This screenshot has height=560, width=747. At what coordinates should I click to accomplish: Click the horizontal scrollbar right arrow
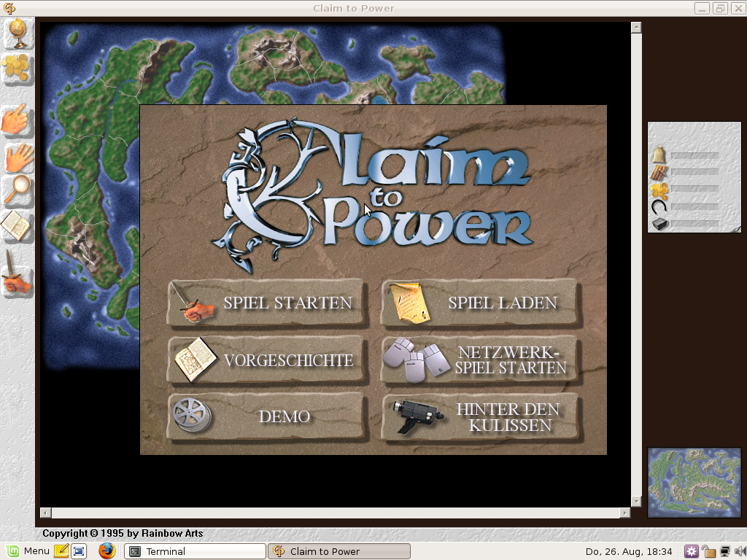click(x=624, y=513)
